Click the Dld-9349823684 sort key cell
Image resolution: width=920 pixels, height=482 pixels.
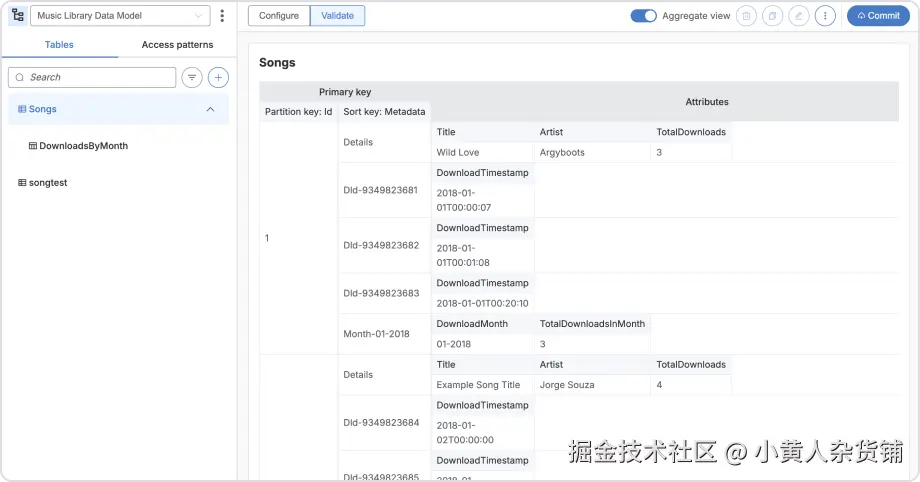(384, 423)
